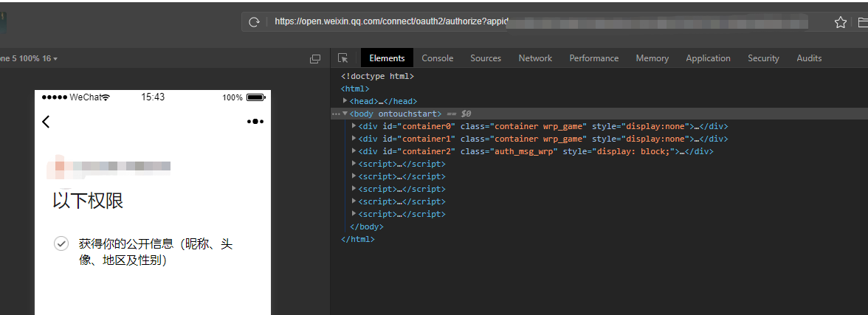The image size is (868, 315).
Task: Expand the container1 div node
Action: coord(354,139)
